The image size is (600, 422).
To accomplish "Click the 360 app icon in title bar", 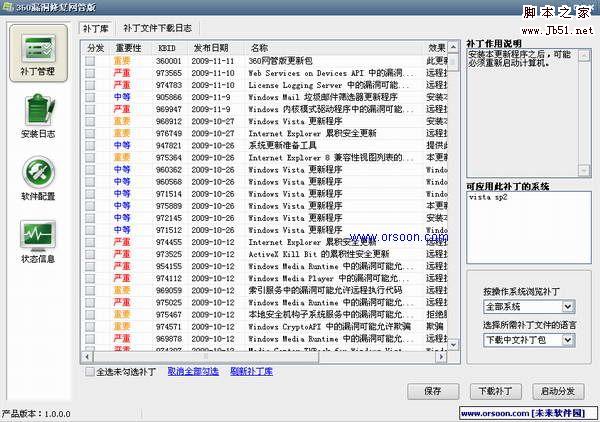I will point(7,7).
